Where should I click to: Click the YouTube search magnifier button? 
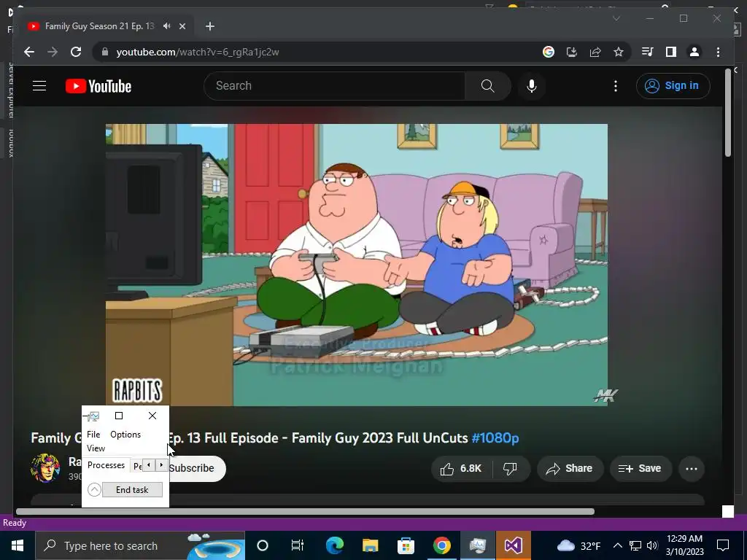[488, 86]
